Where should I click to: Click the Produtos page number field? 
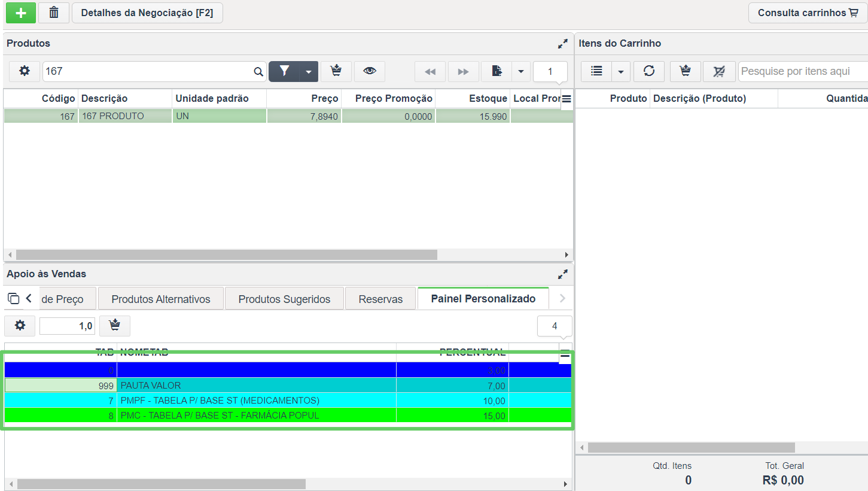click(550, 71)
